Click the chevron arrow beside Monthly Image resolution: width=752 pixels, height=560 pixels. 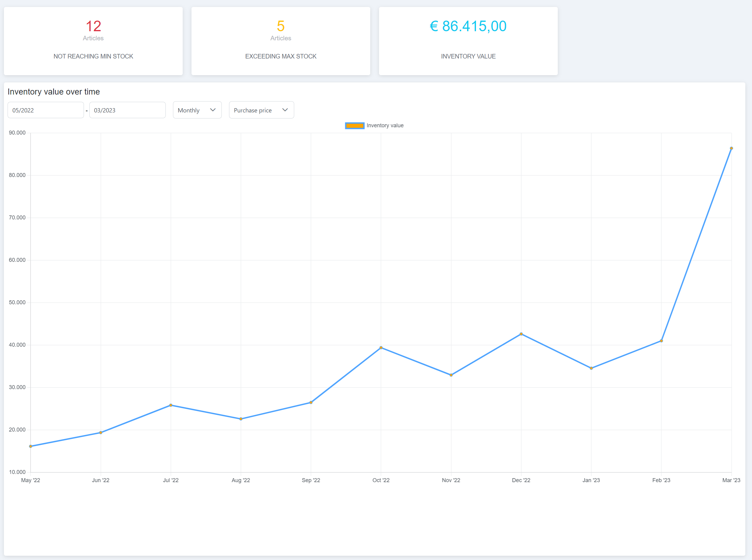(x=213, y=110)
